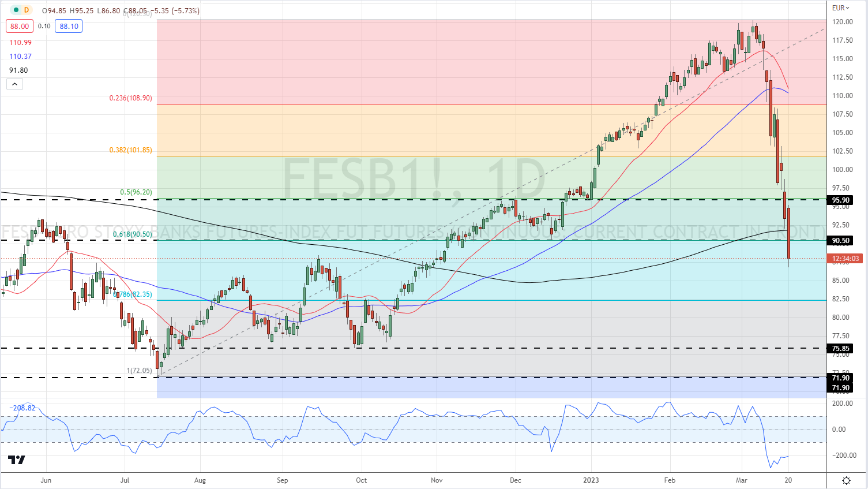This screenshot has width=868, height=489.
Task: Click the Oct label on time axis
Action: click(x=361, y=480)
